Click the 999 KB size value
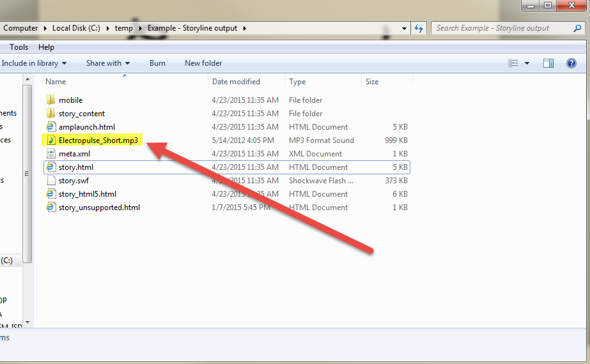This screenshot has height=364, width=590. (396, 140)
